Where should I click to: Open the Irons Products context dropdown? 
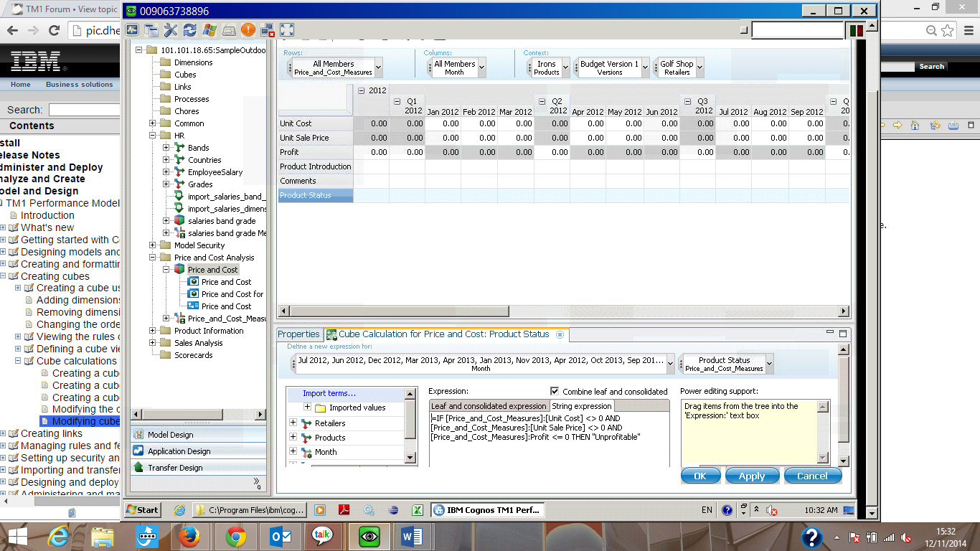pyautogui.click(x=565, y=68)
